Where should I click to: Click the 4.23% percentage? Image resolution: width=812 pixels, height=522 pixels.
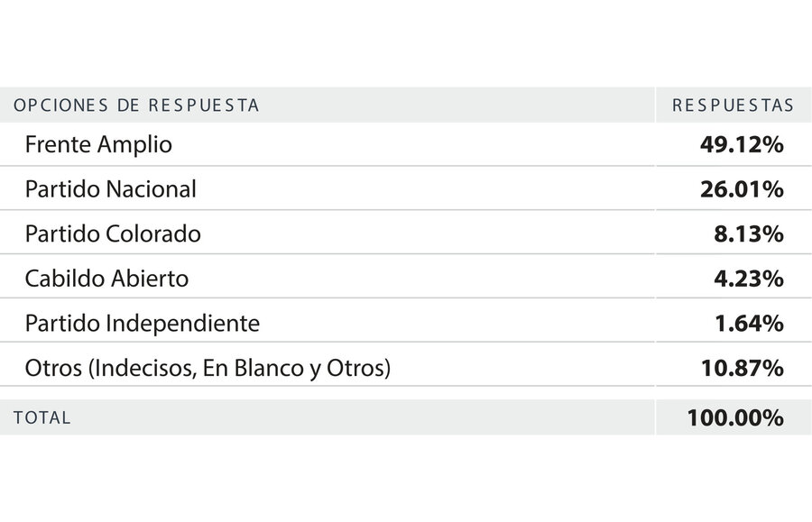coord(748,279)
